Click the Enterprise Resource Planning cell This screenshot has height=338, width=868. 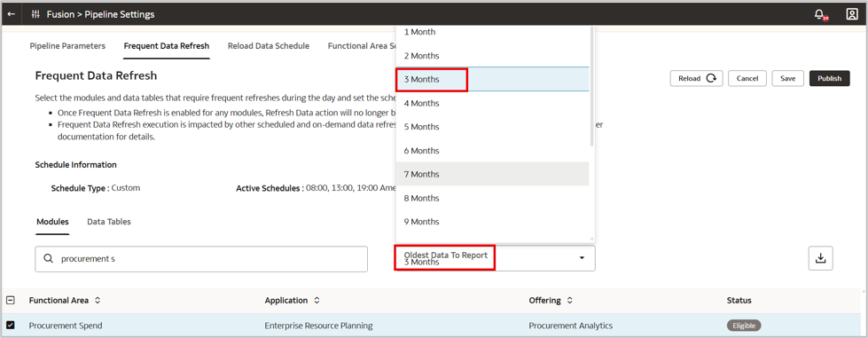(318, 326)
